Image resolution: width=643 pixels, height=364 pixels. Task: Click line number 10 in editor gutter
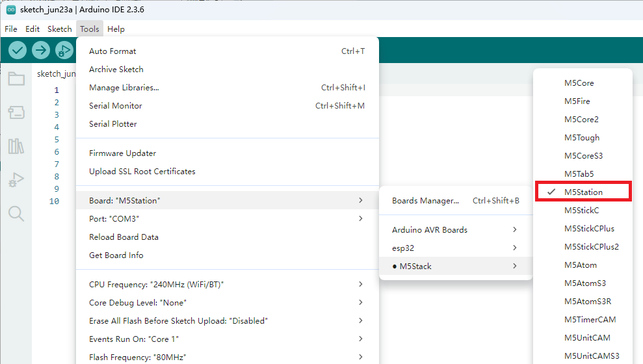pos(54,201)
